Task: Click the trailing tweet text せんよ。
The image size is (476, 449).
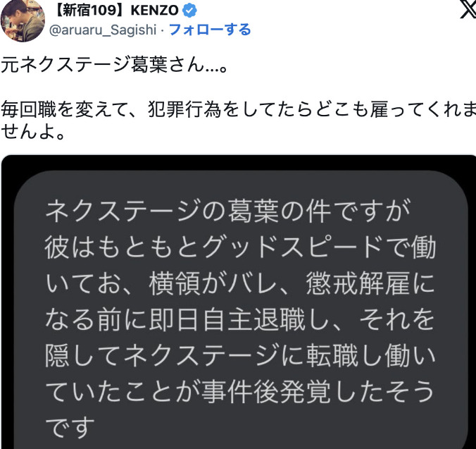Action: (x=33, y=132)
